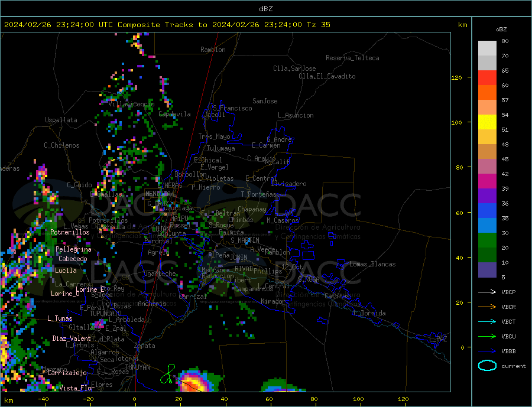Select the purple 36-39 dBZ swatch
The height and width of the screenshot is (407, 532).
click(x=487, y=196)
